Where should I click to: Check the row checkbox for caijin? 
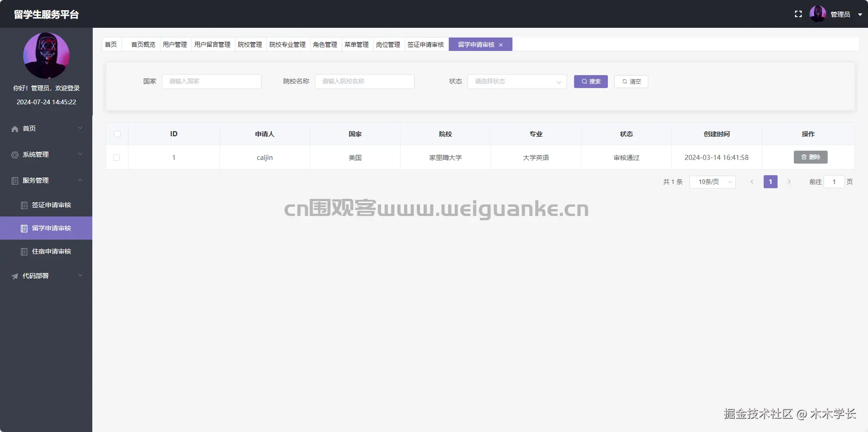point(116,158)
